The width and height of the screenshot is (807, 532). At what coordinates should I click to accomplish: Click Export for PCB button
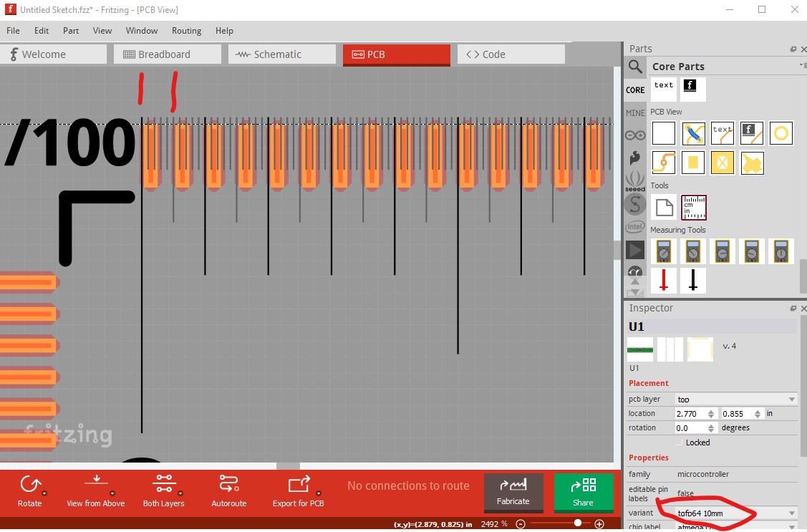tap(299, 491)
